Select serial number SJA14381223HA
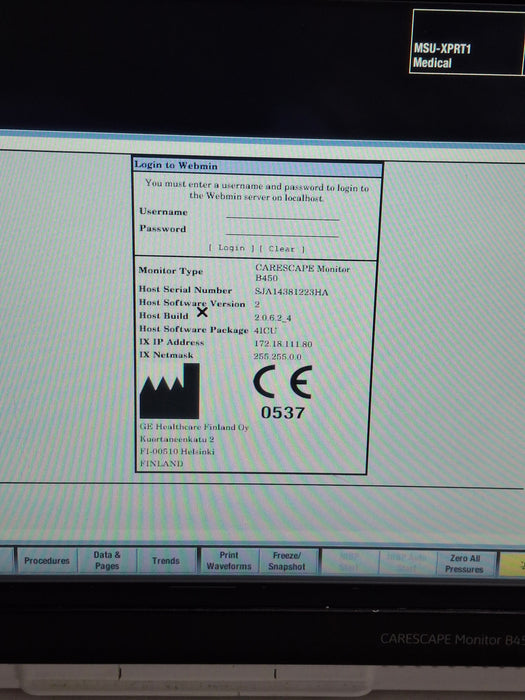Screen dimensions: 525x700 291,292
